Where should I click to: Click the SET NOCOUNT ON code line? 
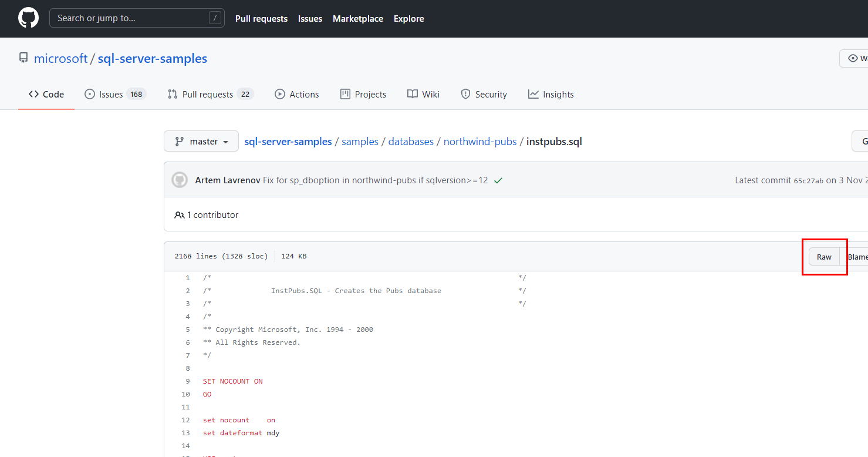233,381
